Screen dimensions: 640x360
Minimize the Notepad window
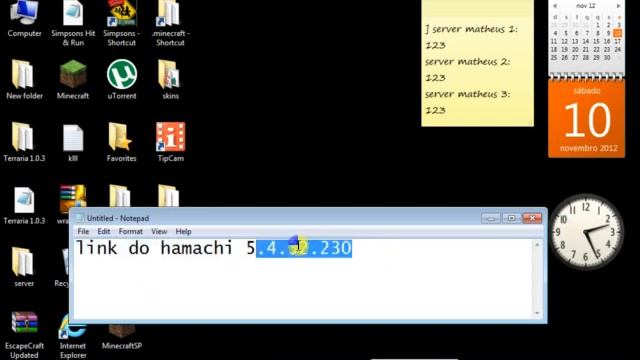coord(491,218)
